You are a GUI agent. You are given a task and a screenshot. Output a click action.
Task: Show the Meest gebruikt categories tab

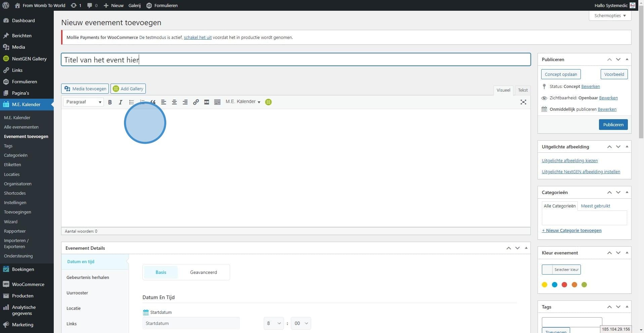[x=596, y=206]
